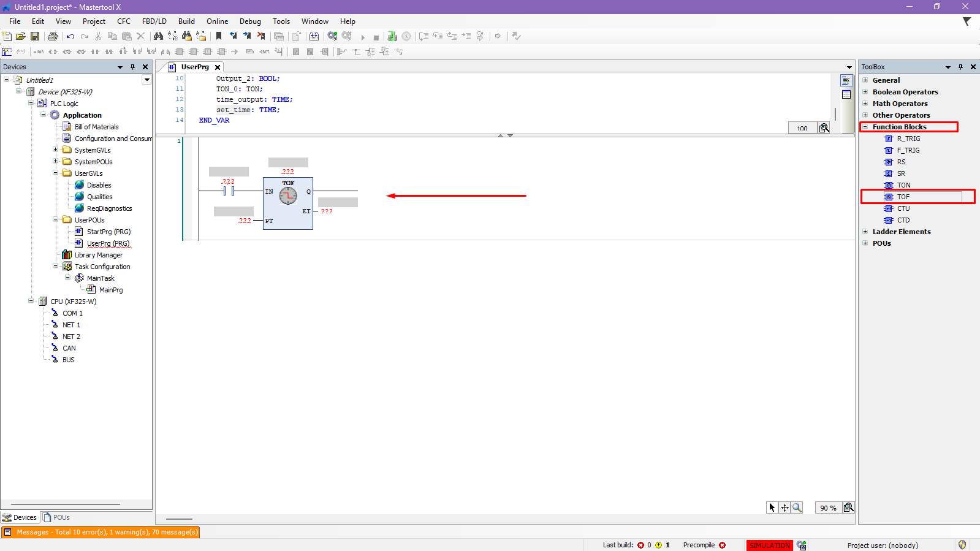Expand the Ladder Elements category
The image size is (980, 551).
pos(865,232)
